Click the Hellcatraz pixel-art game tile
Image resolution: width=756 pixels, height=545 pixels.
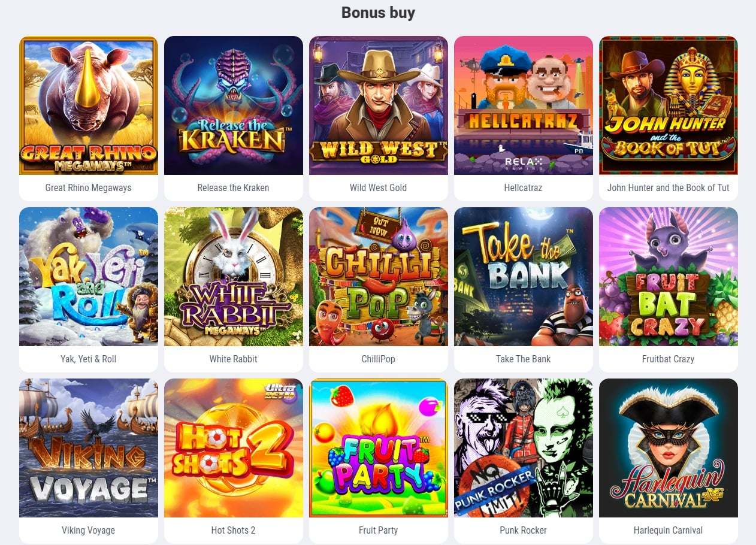tap(524, 105)
